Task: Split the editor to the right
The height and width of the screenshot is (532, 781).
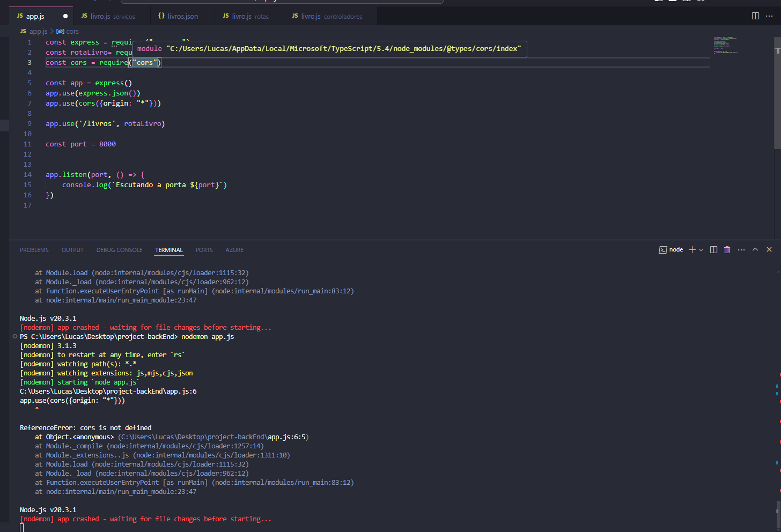Action: pyautogui.click(x=755, y=16)
